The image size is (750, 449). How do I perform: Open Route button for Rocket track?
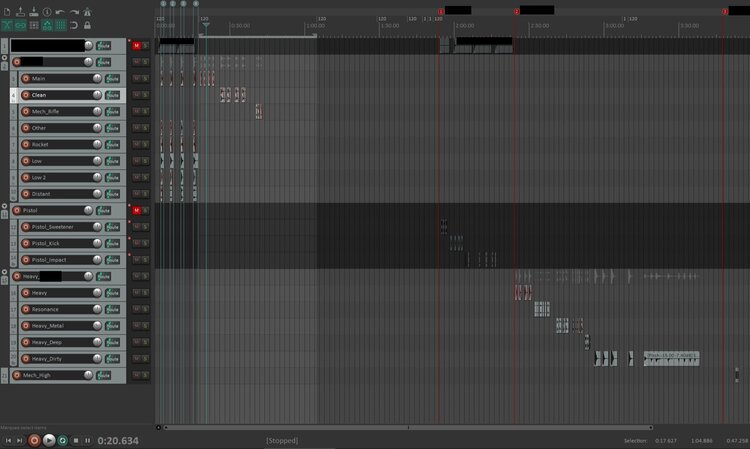(113, 145)
